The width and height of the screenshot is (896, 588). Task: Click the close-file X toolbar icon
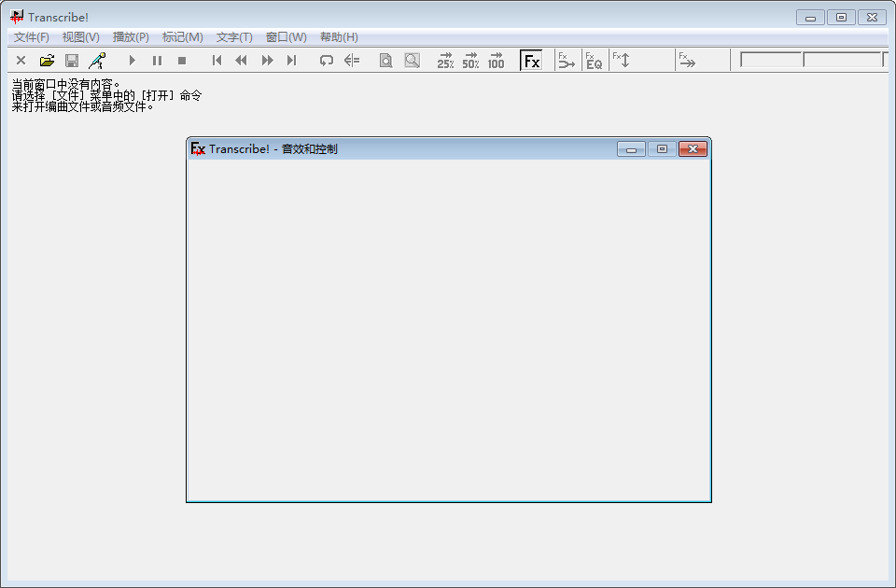(x=21, y=60)
